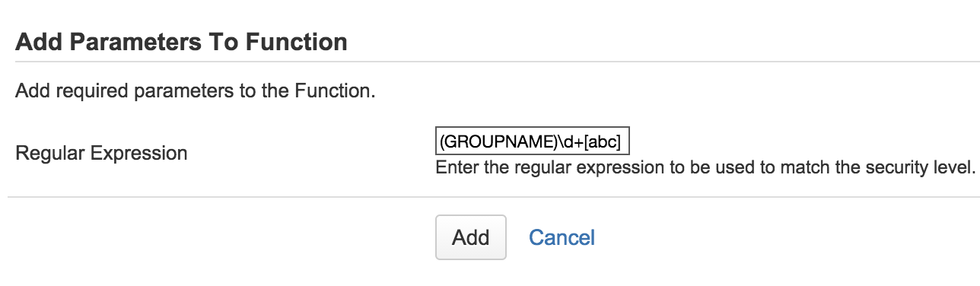Click the word 'Add' in the page heading
980x286 pixels.
tap(40, 41)
